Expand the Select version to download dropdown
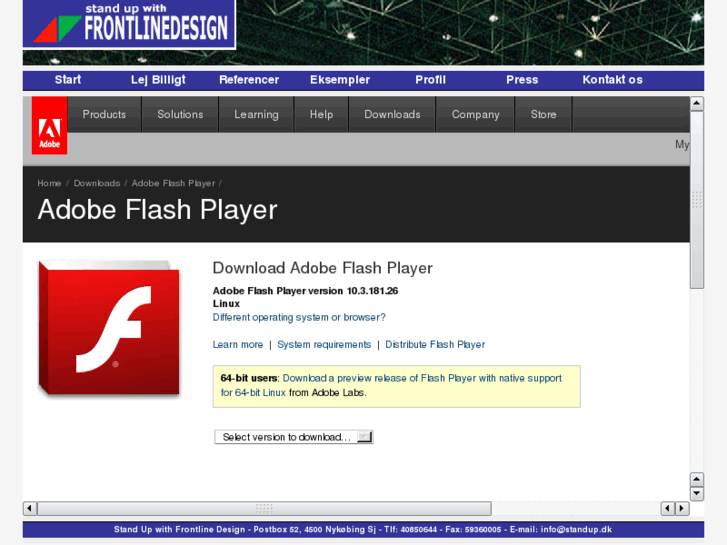The width and height of the screenshot is (727, 545). coord(294,437)
